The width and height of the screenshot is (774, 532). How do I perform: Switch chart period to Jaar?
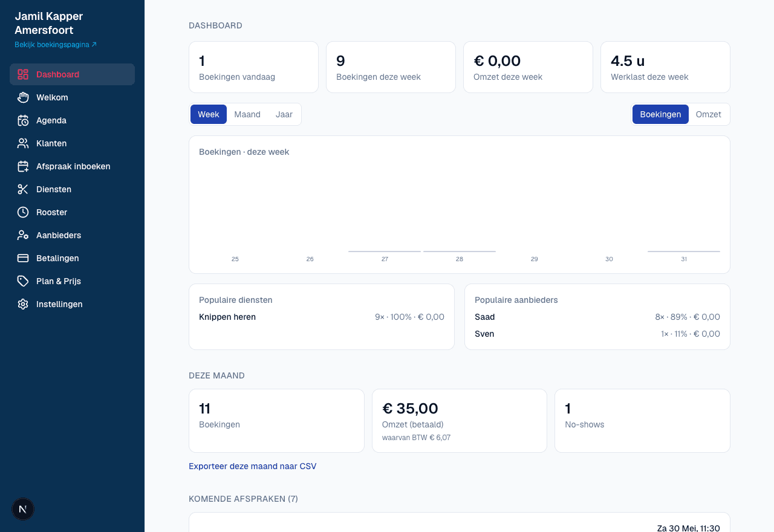pyautogui.click(x=284, y=114)
